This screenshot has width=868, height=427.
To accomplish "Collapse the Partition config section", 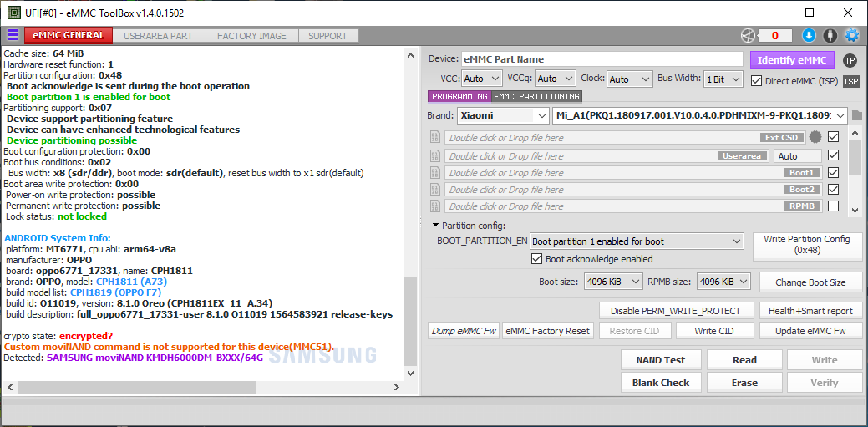I will point(436,226).
